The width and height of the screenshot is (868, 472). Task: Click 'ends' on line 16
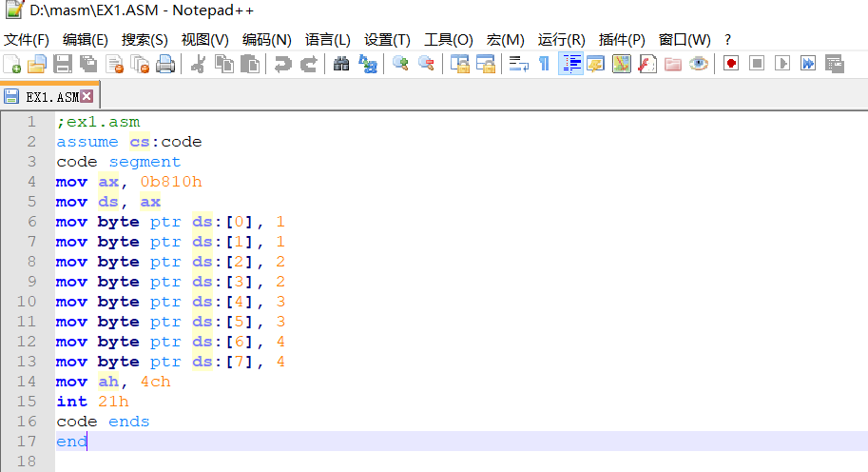[129, 421]
